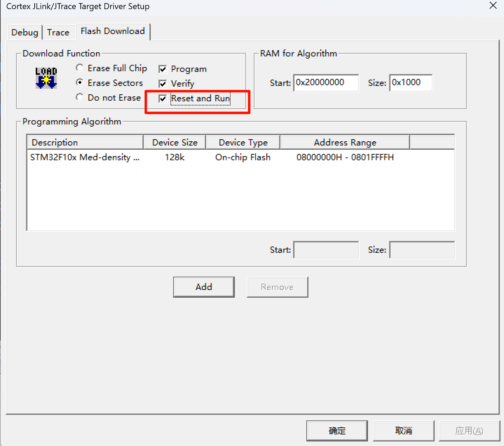Screen dimensions: 504x446
Task: Click the Device Size column header
Action: tap(175, 142)
